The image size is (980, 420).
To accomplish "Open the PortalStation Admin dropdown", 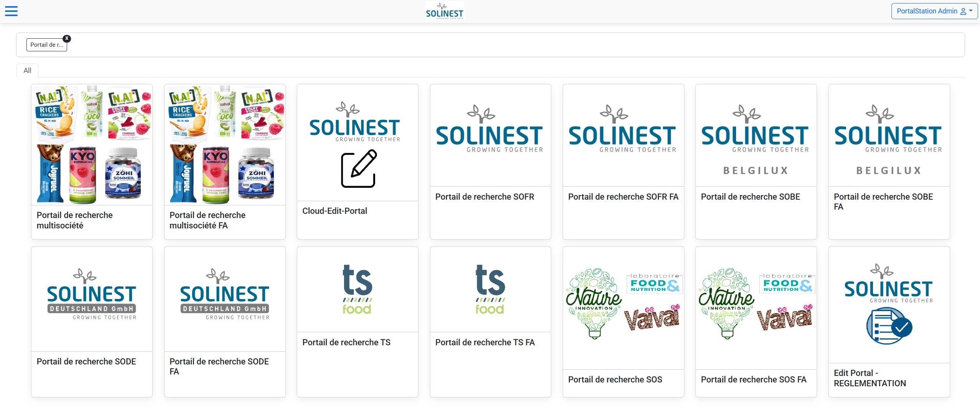I will click(934, 11).
